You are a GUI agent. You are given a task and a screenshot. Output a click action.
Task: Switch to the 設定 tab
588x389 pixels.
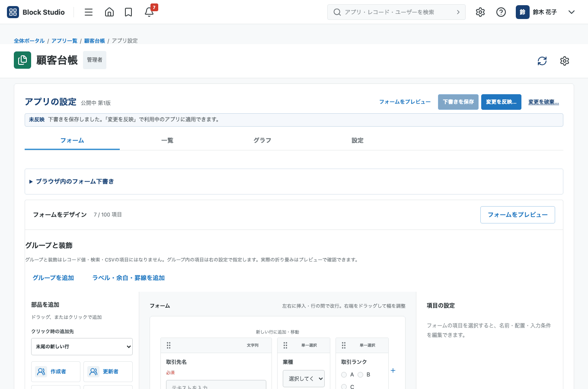coord(358,140)
